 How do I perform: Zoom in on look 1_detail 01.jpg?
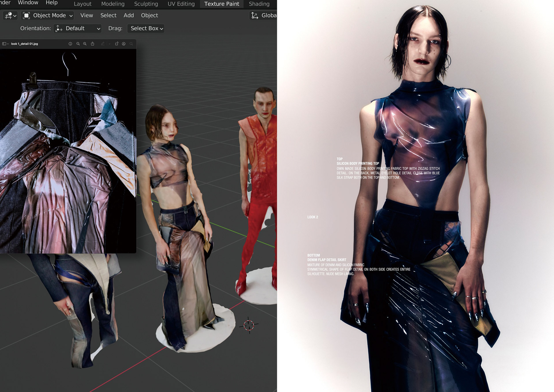click(85, 44)
